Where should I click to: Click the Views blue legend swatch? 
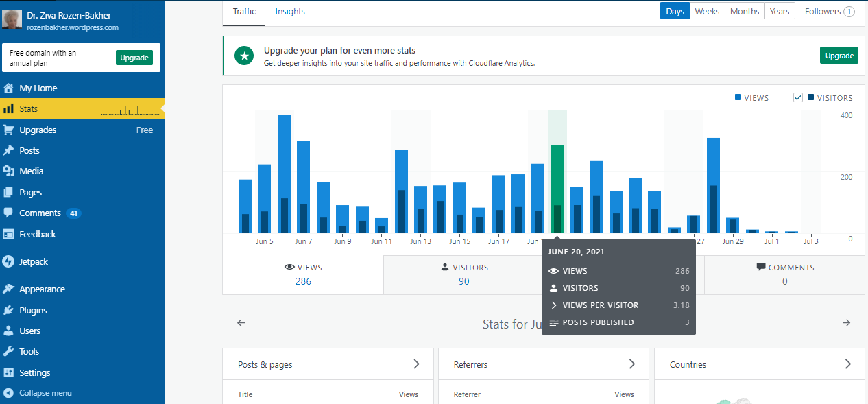coord(738,97)
